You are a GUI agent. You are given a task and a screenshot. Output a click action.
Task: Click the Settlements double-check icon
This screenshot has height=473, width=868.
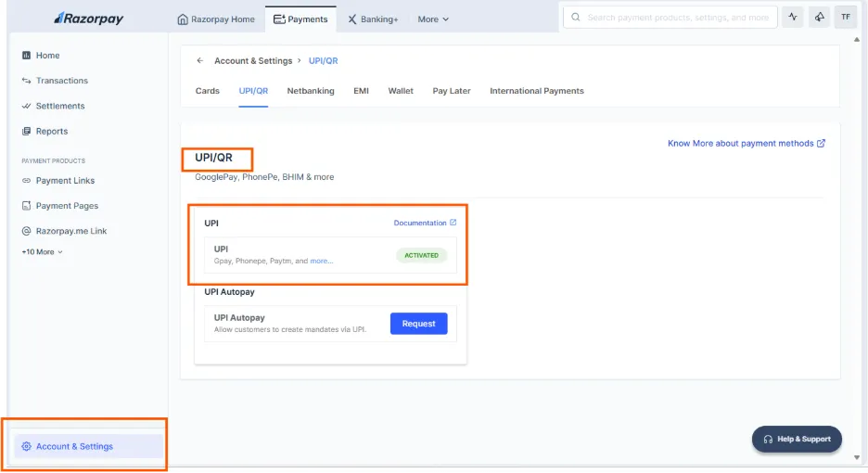[x=26, y=106]
